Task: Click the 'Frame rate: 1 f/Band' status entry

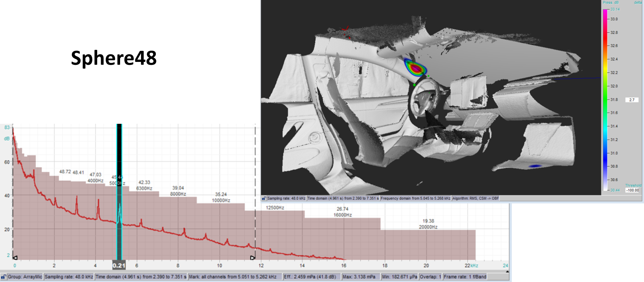Action: pyautogui.click(x=465, y=277)
